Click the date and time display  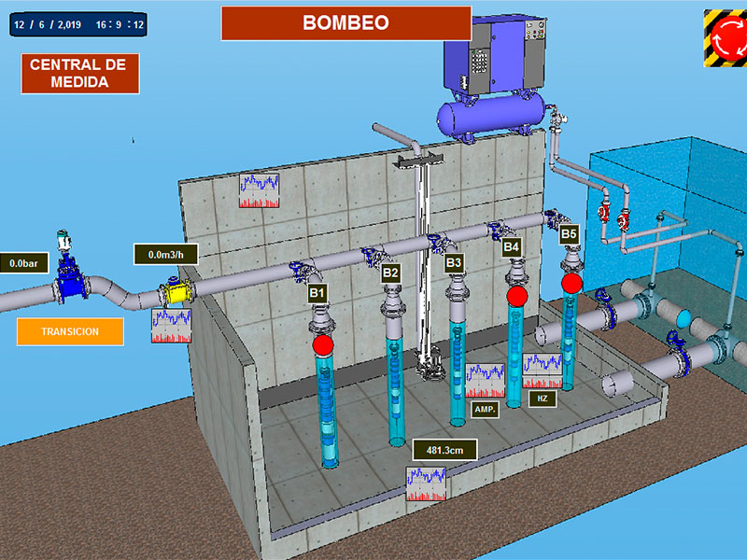click(x=78, y=25)
